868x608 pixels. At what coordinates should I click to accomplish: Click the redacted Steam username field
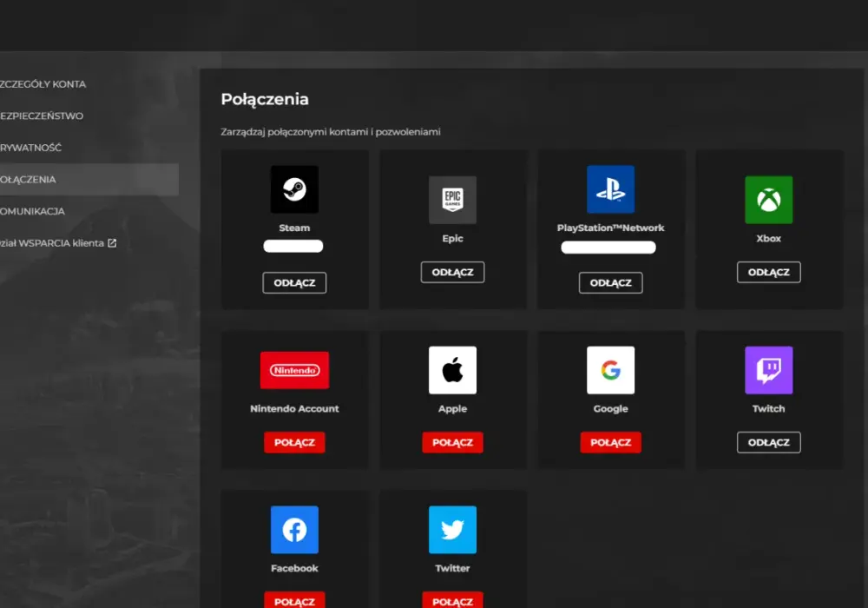(x=293, y=246)
